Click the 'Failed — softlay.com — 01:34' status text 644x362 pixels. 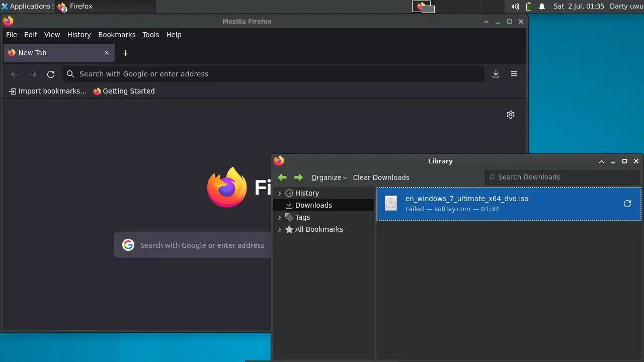click(x=452, y=209)
